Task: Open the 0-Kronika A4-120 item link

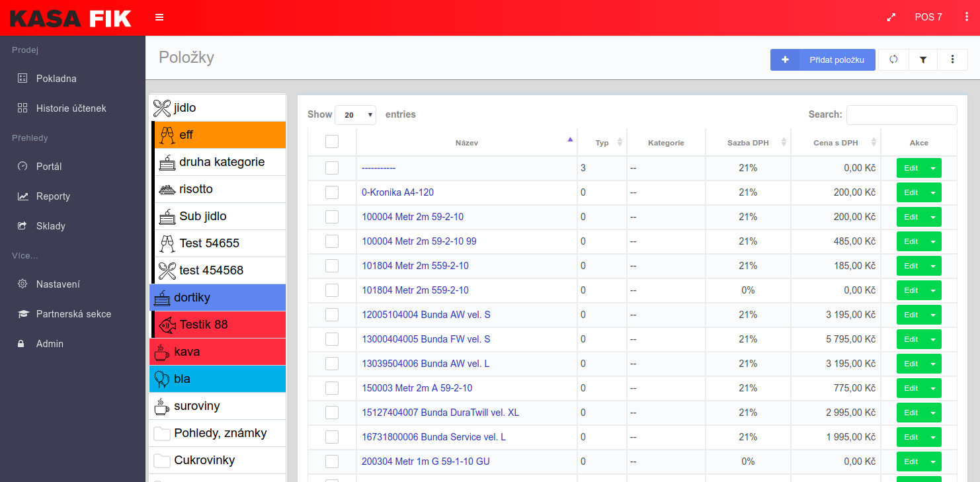Action: coord(397,192)
